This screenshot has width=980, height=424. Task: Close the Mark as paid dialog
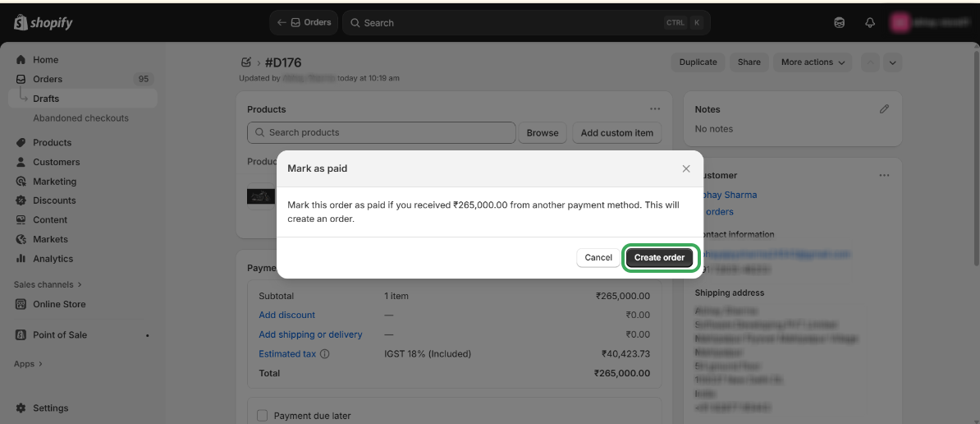point(686,168)
